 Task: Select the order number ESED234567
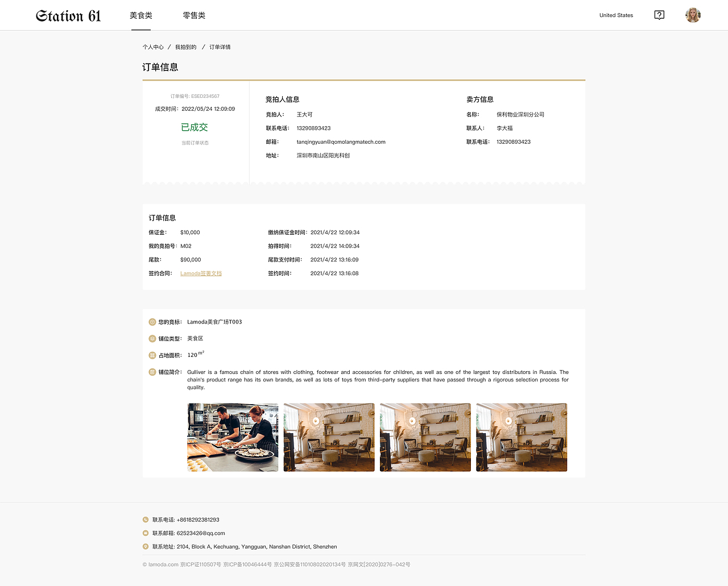[205, 96]
